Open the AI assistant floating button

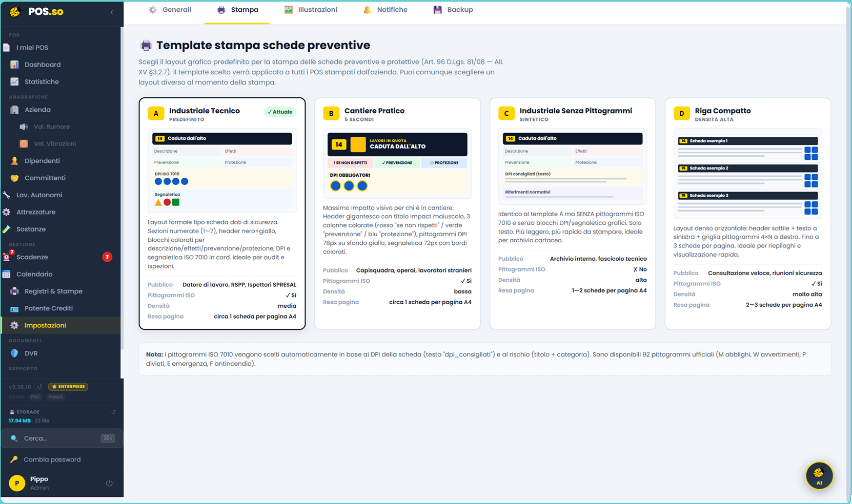point(819,476)
